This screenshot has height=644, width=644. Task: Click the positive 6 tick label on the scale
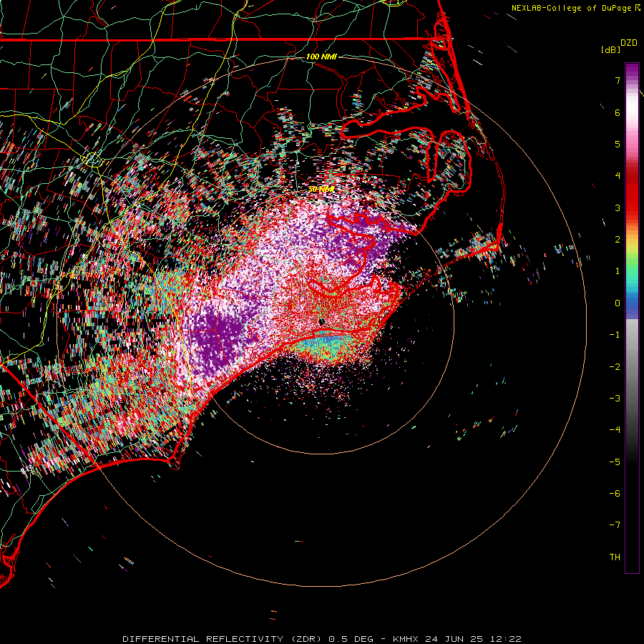click(x=618, y=112)
